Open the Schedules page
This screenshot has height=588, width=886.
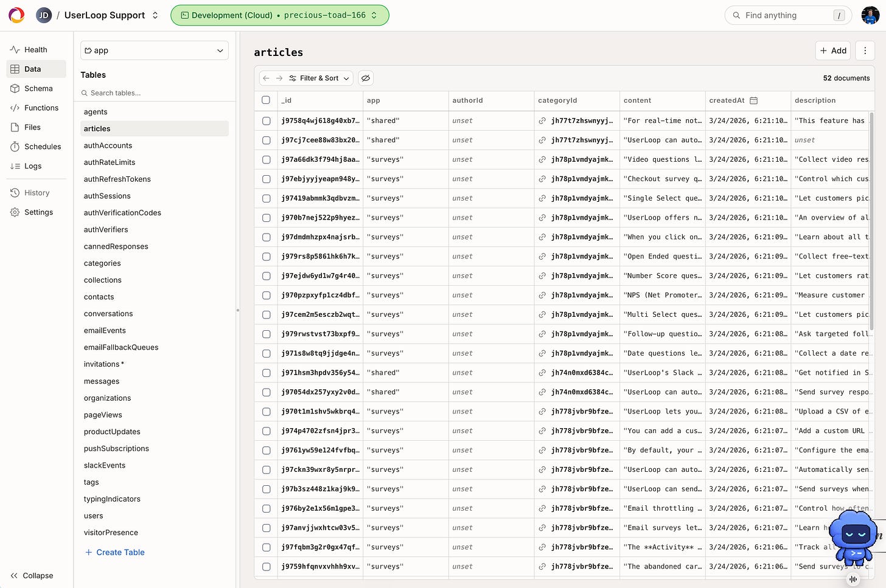36,147
